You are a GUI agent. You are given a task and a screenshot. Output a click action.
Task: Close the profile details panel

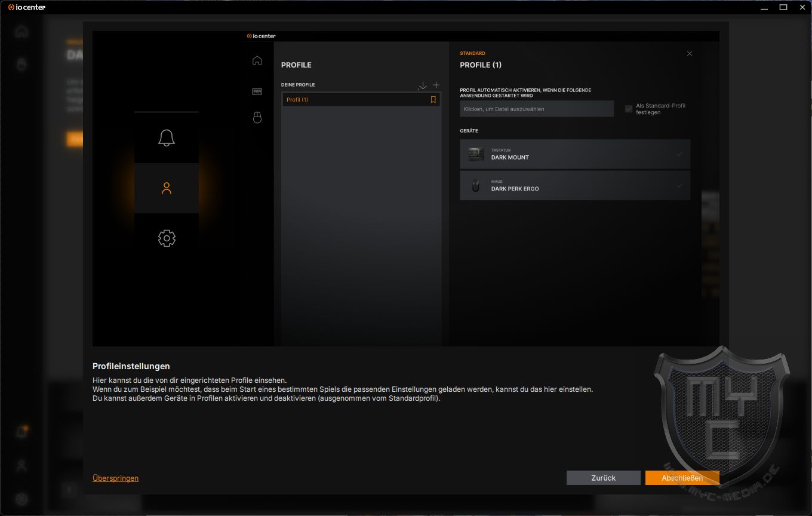tap(690, 54)
